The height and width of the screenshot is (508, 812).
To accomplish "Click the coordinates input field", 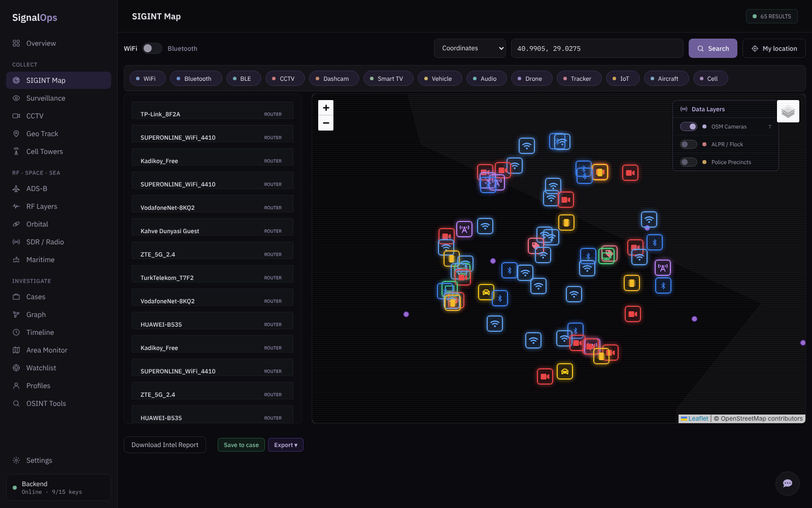I will [597, 48].
